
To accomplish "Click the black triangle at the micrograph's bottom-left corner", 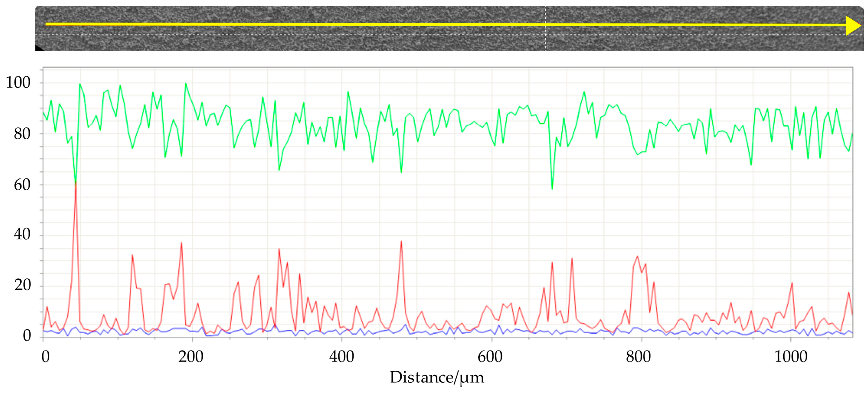I will [x=38, y=49].
